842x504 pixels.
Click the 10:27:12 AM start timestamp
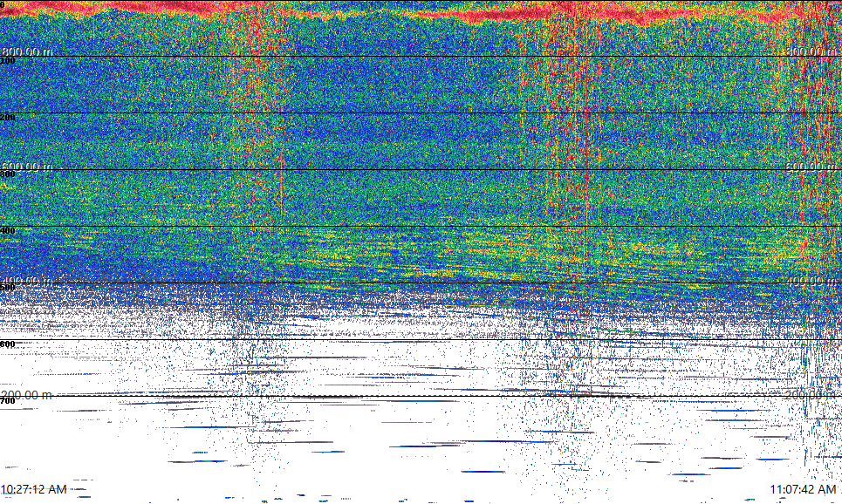click(x=34, y=489)
